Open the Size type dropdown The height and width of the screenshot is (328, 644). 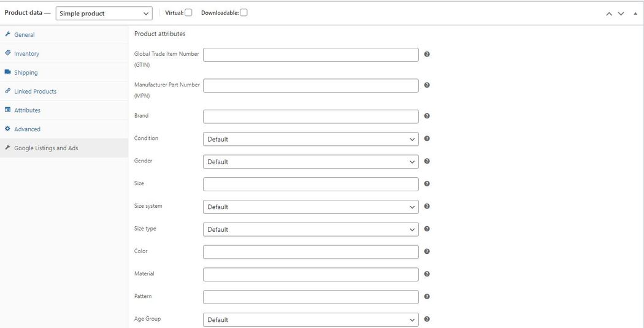(310, 229)
